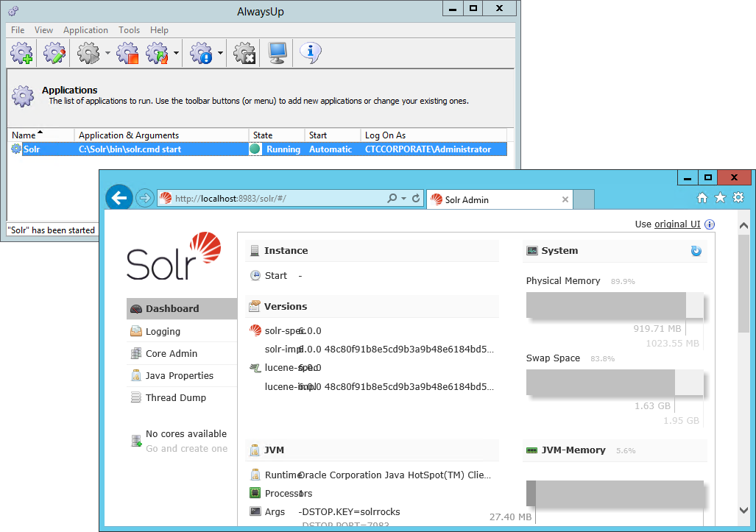This screenshot has height=532, width=756.
Task: Click the browser home icon
Action: (702, 198)
